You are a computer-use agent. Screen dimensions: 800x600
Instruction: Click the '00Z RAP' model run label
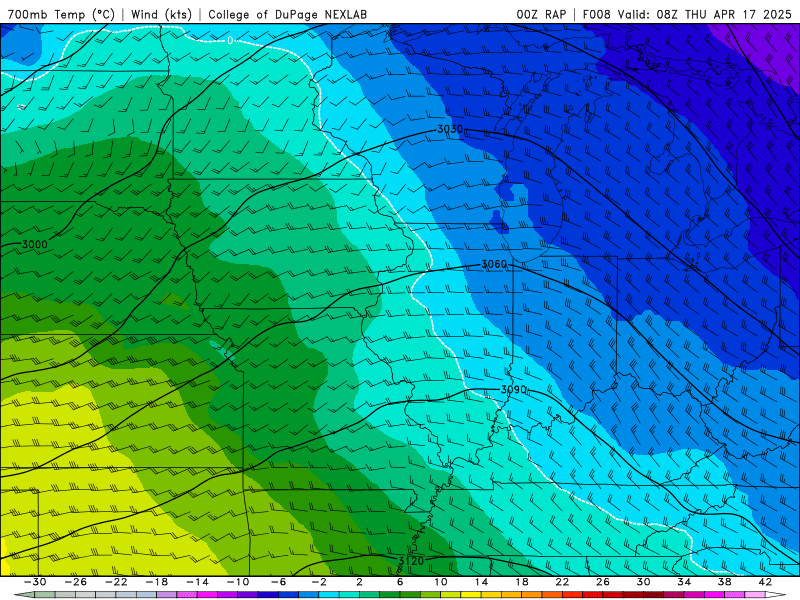(541, 14)
